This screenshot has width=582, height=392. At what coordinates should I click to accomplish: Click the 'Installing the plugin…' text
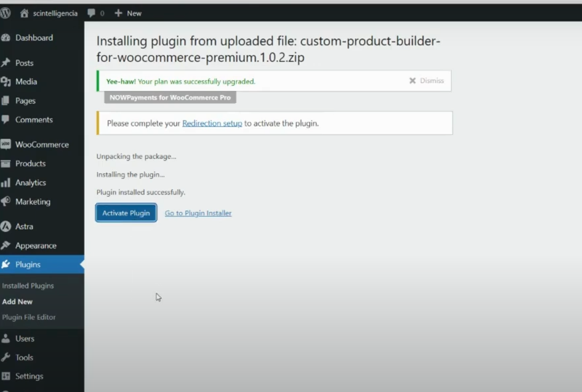pyautogui.click(x=130, y=174)
